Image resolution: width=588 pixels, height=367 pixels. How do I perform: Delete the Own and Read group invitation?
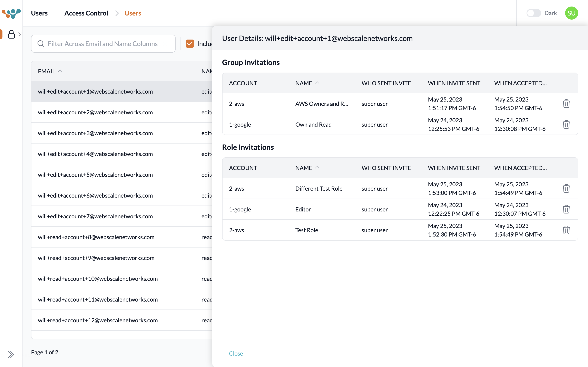tap(566, 125)
